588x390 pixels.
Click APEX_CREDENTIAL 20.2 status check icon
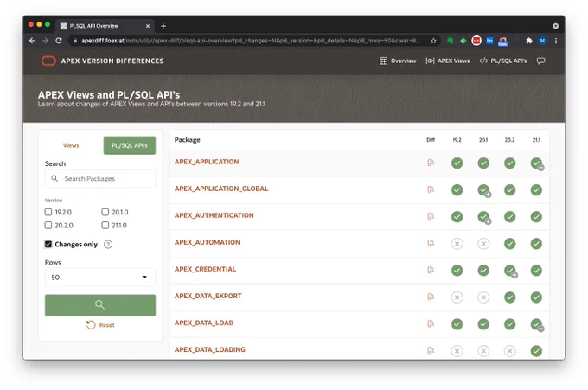click(x=510, y=271)
